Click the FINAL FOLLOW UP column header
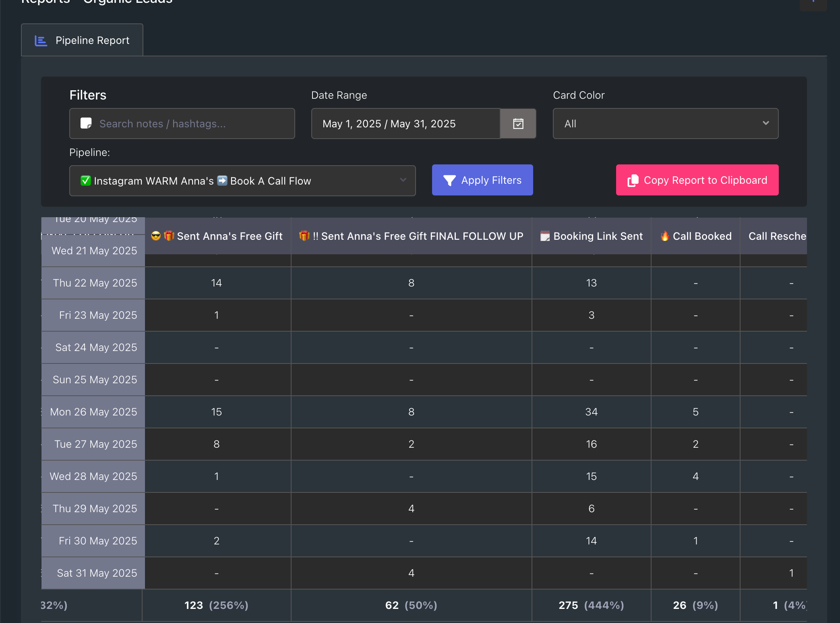 tap(411, 236)
